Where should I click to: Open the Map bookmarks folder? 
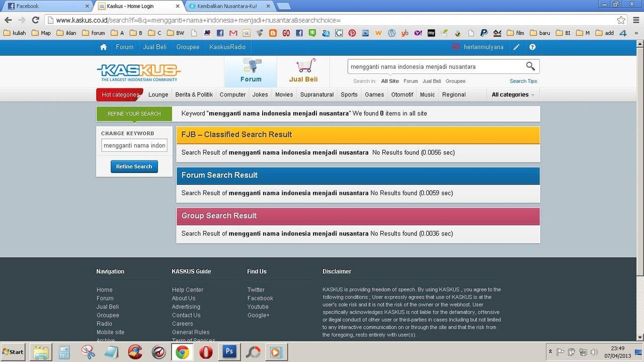[x=41, y=33]
